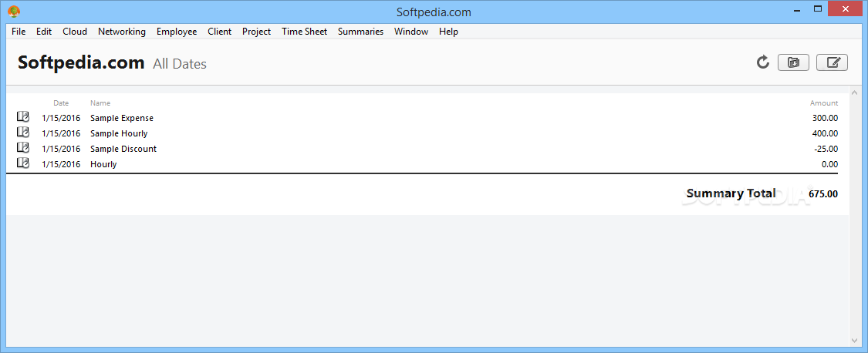Screen dimensions: 868x353
Task: Click the refresh icon in header
Action: tap(763, 62)
